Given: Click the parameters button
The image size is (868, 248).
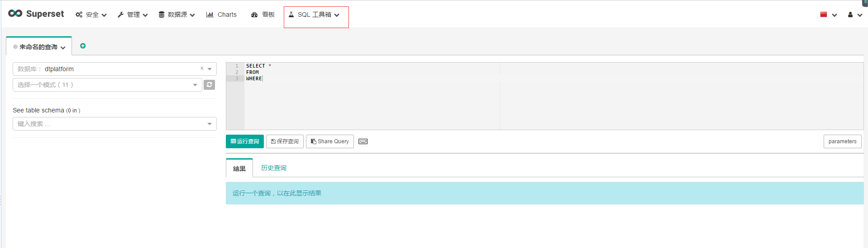Looking at the screenshot, I should (842, 141).
